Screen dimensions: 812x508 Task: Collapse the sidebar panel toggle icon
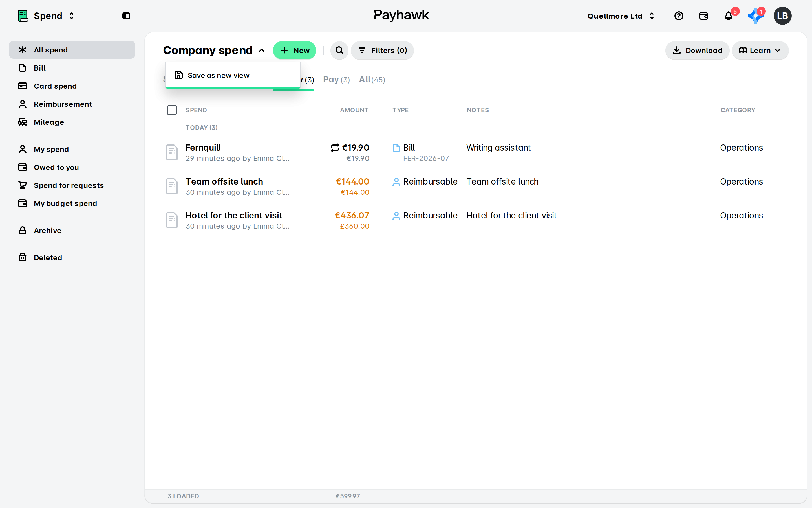tap(126, 16)
